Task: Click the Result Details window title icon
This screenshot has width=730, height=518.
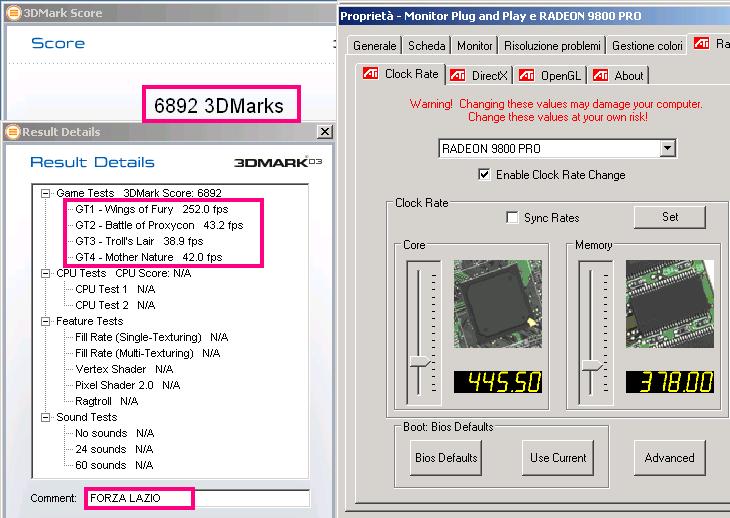Action: (13, 132)
